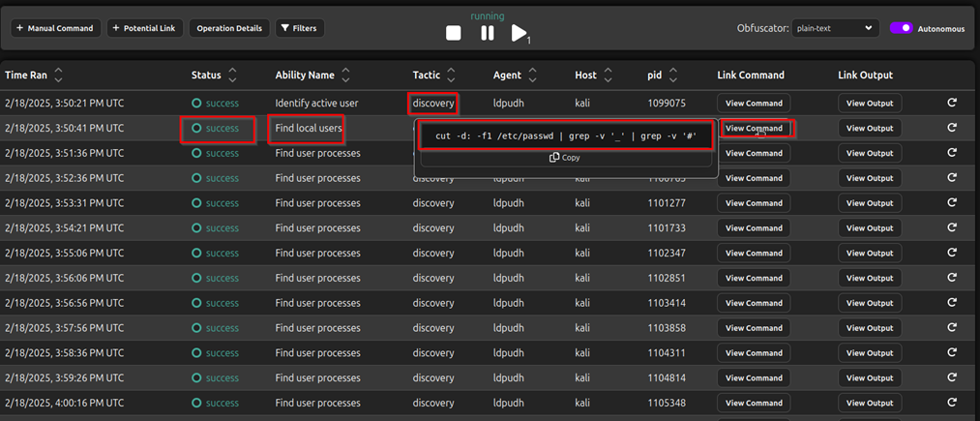Open the Filters panel
This screenshot has height=421, width=980.
point(300,28)
